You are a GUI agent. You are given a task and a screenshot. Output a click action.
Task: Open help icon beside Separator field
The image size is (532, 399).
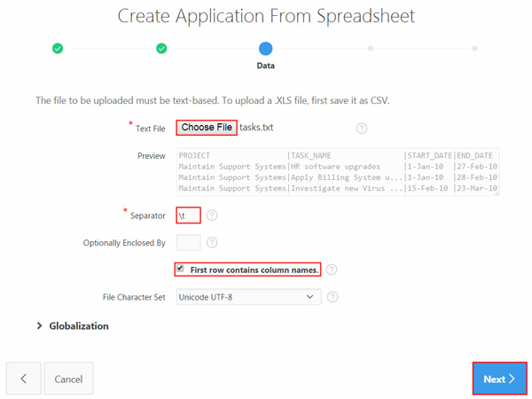pyautogui.click(x=212, y=215)
